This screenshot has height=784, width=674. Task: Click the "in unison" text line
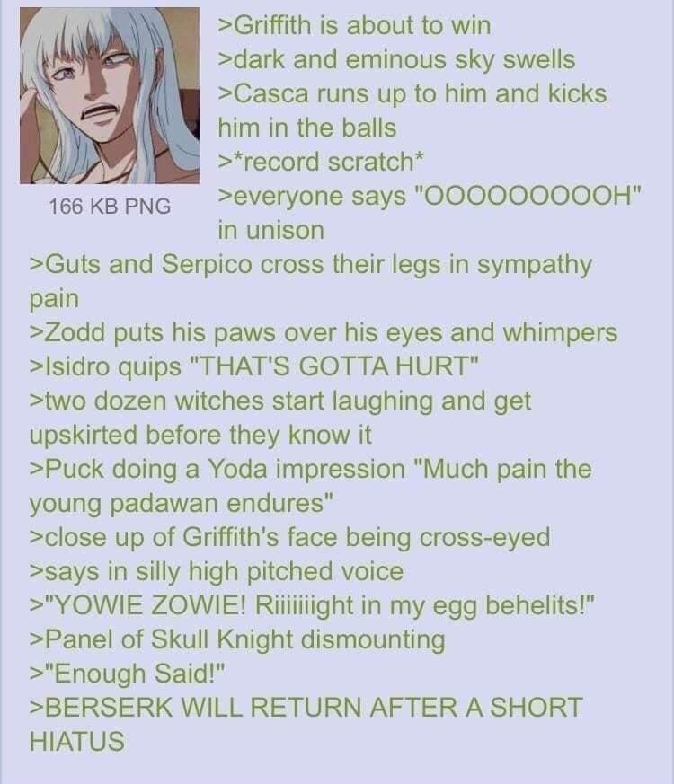coord(270,231)
